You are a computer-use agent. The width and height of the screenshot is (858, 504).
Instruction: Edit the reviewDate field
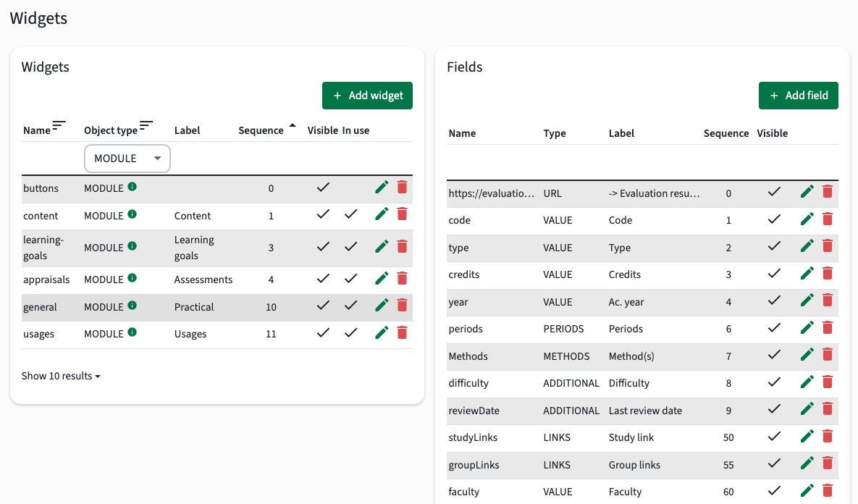[x=807, y=409]
